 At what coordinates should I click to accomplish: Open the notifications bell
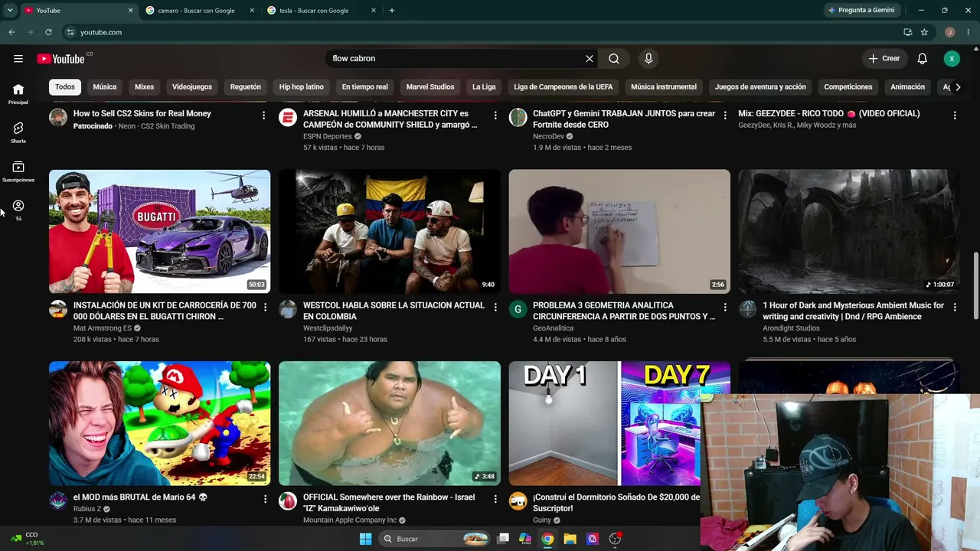coord(923,58)
